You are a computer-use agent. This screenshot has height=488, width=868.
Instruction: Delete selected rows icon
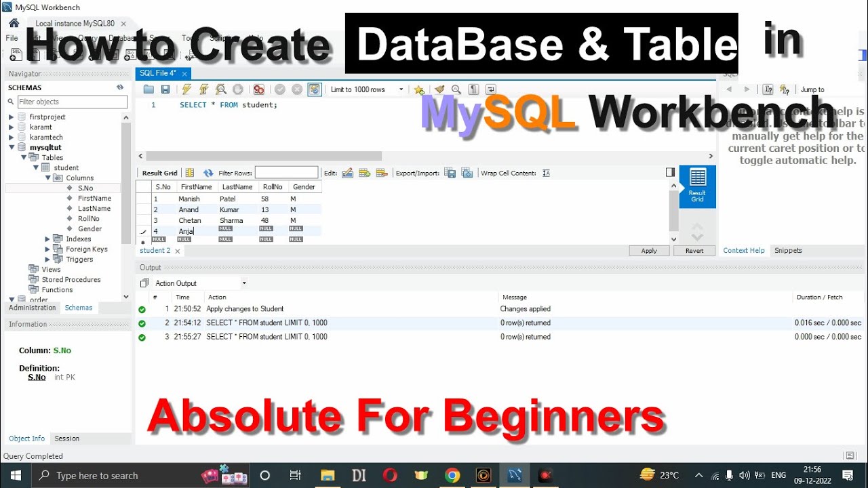pos(381,173)
